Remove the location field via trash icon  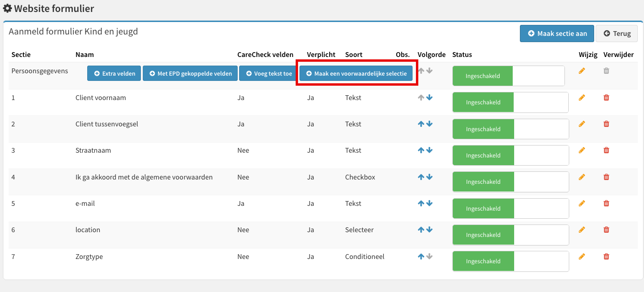[x=606, y=230]
